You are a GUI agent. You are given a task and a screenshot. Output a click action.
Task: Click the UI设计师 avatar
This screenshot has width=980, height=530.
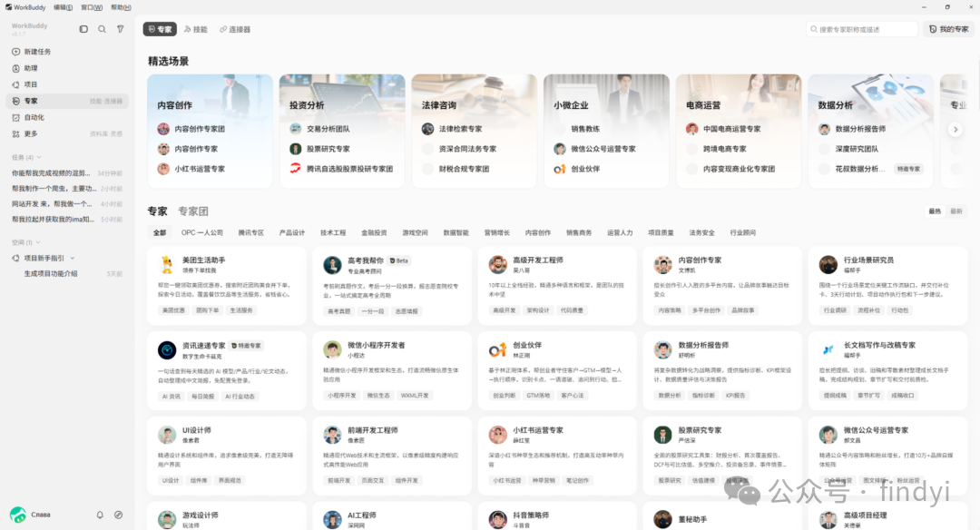[167, 435]
